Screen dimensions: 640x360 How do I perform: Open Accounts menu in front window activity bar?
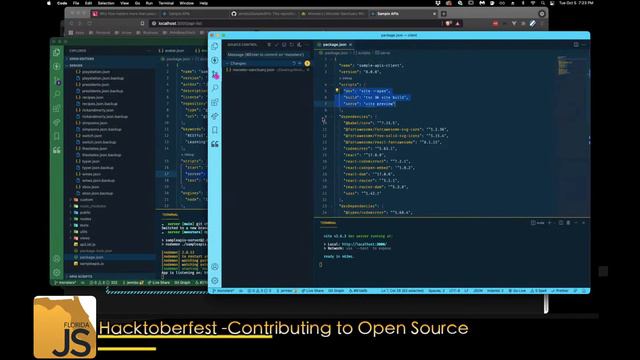pos(215,267)
